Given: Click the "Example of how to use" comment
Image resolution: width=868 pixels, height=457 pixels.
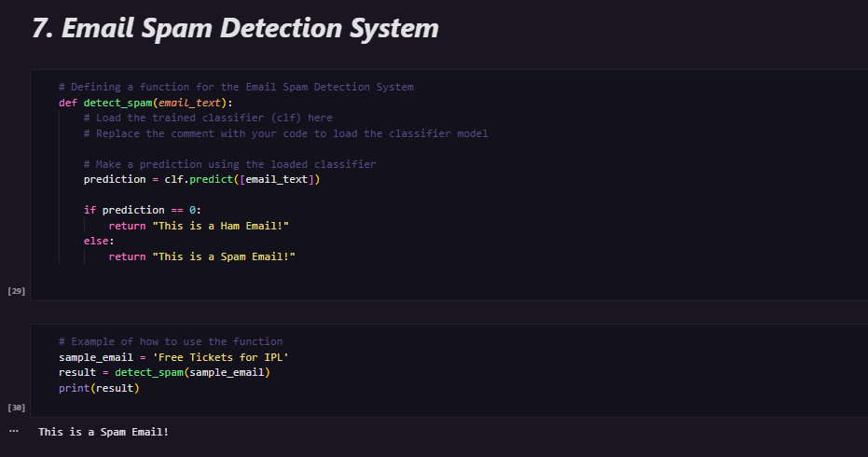Looking at the screenshot, I should [171, 341].
